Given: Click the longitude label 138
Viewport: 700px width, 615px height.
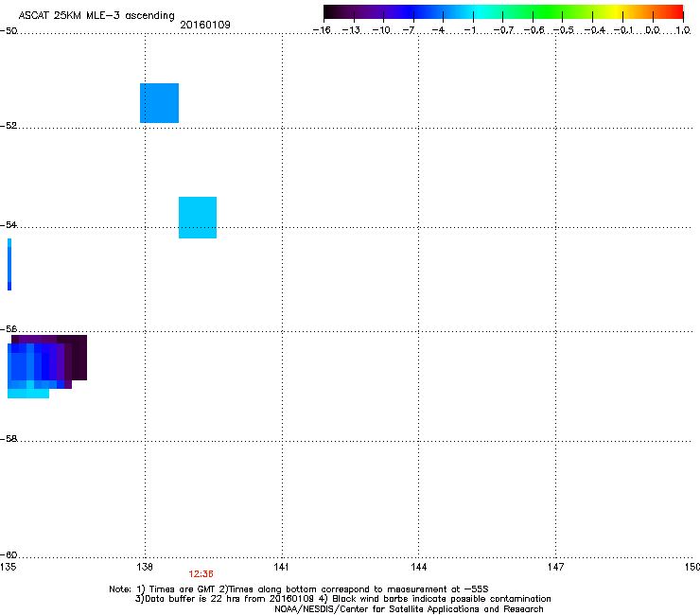Looking at the screenshot, I should point(145,567).
